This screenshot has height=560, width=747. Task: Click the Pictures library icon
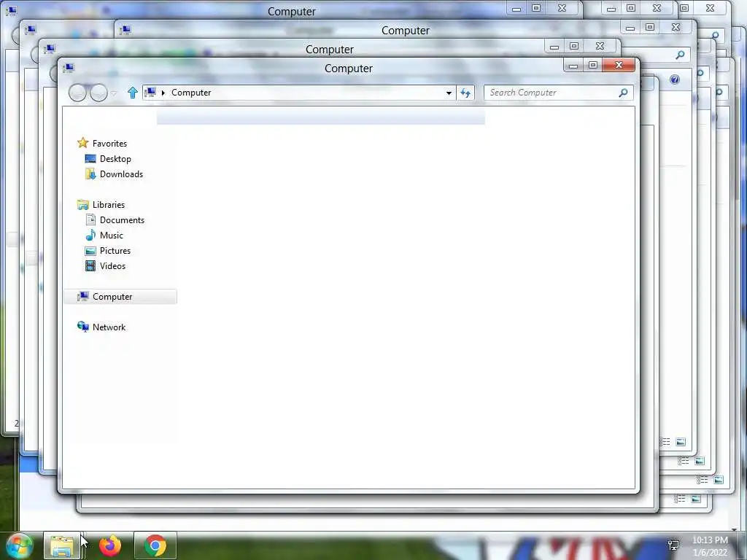coord(90,251)
